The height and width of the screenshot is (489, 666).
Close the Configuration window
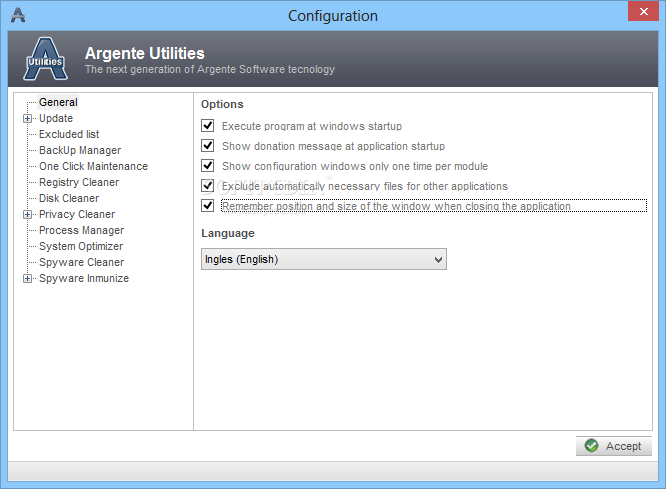643,11
